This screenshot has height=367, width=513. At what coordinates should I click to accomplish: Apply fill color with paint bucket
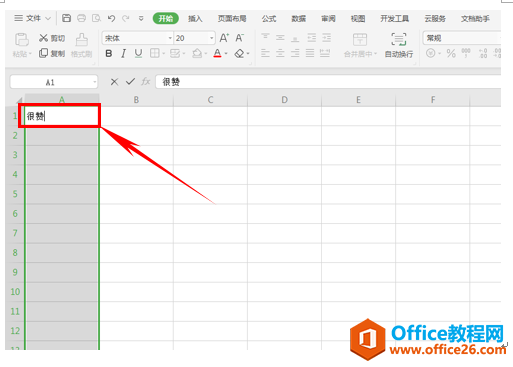coord(197,53)
